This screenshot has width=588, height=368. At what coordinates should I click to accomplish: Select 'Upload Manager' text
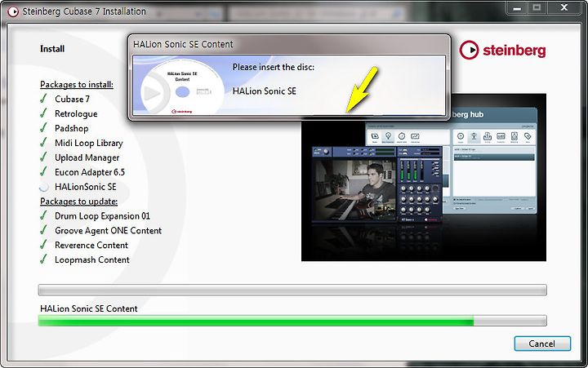[x=87, y=157]
